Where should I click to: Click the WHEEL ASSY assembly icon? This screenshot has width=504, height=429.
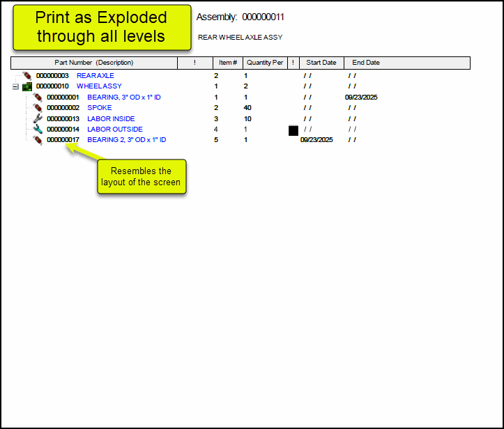click(x=27, y=86)
